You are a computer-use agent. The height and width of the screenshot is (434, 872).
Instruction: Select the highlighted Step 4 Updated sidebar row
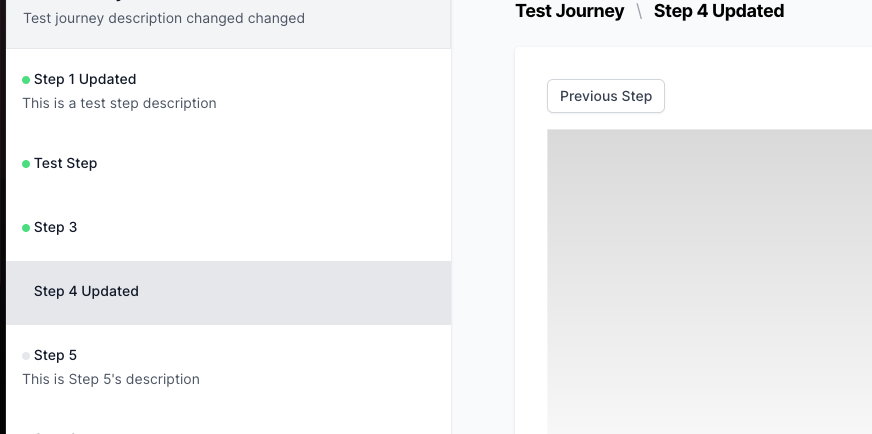click(x=86, y=291)
